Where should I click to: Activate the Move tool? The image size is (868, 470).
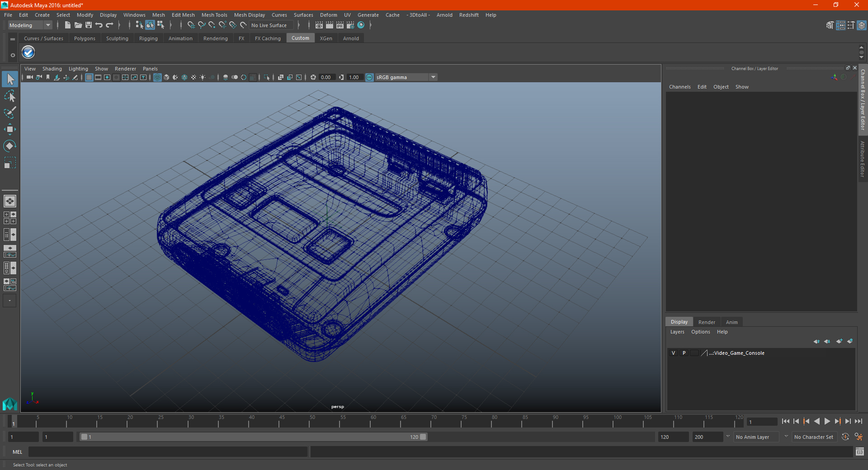10,129
